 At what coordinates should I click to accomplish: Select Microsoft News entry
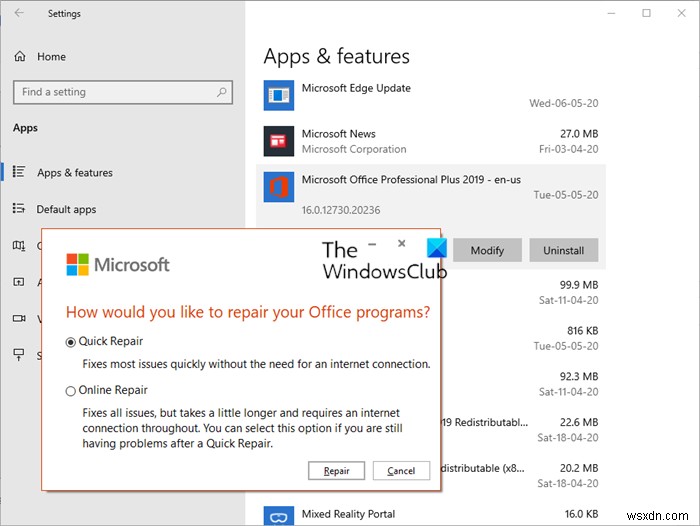pos(431,141)
